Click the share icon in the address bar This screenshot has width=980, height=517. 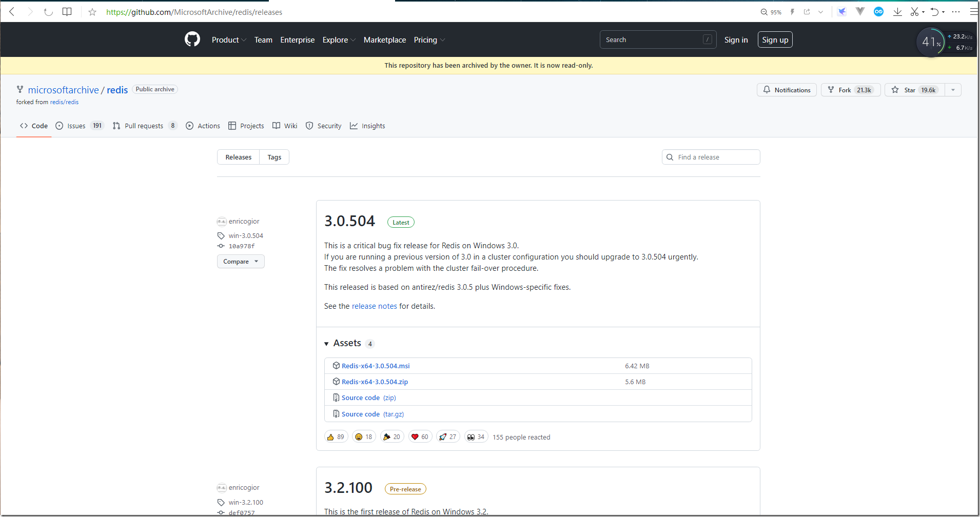coord(807,12)
